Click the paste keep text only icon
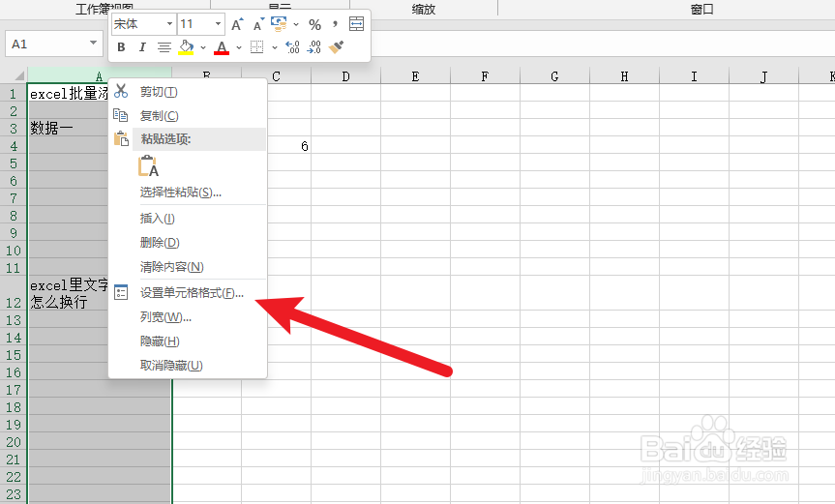The image size is (835, 504). (149, 166)
